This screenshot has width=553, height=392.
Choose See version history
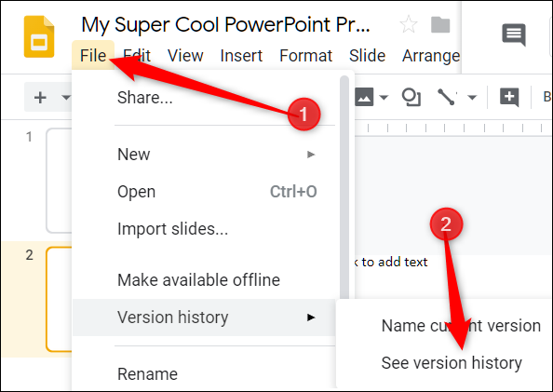coord(452,363)
